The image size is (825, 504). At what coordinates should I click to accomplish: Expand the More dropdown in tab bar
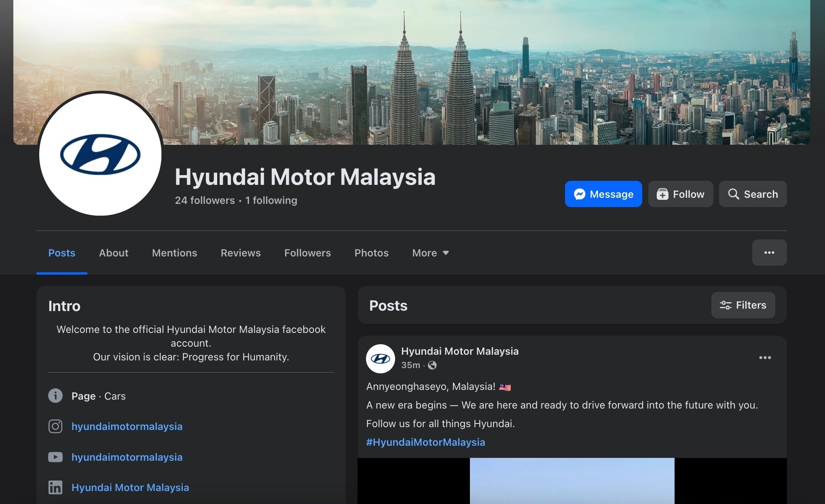tap(430, 253)
